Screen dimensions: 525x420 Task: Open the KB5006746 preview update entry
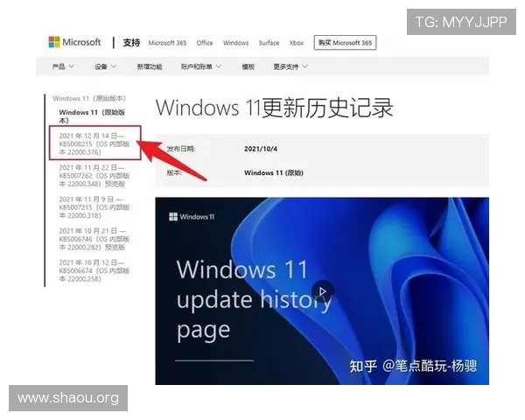coord(94,239)
